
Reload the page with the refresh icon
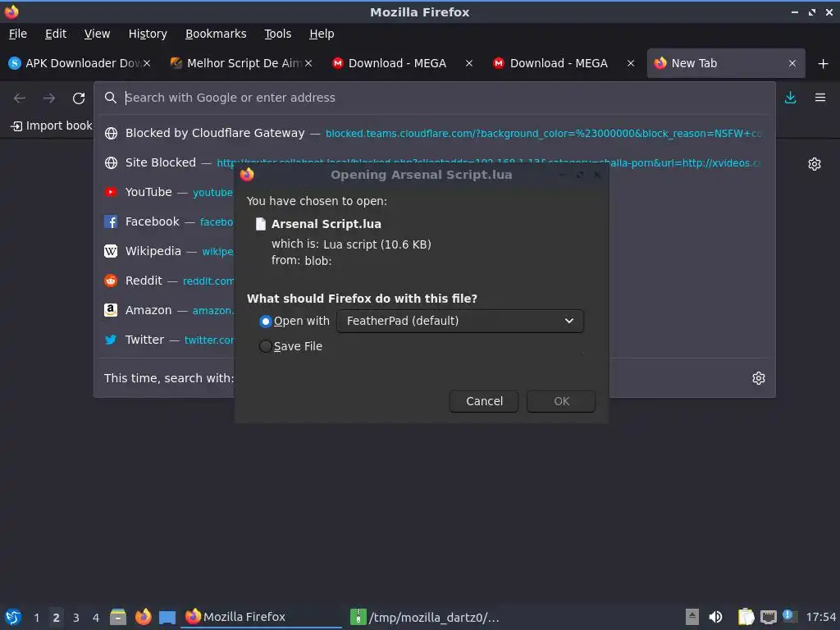[x=79, y=98]
